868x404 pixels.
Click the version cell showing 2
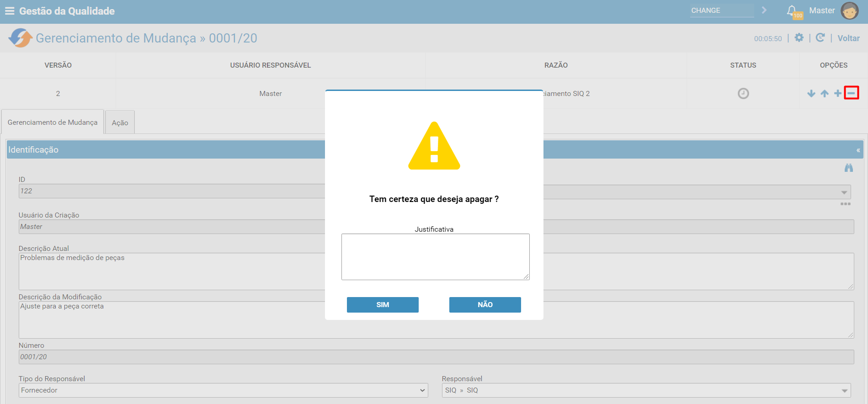(58, 93)
